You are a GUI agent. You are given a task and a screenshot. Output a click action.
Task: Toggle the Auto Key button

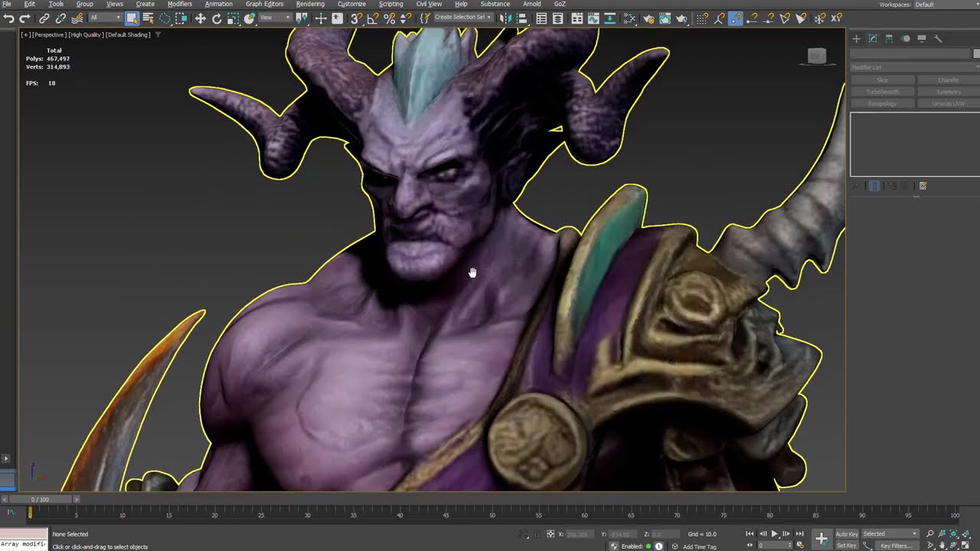tap(847, 534)
